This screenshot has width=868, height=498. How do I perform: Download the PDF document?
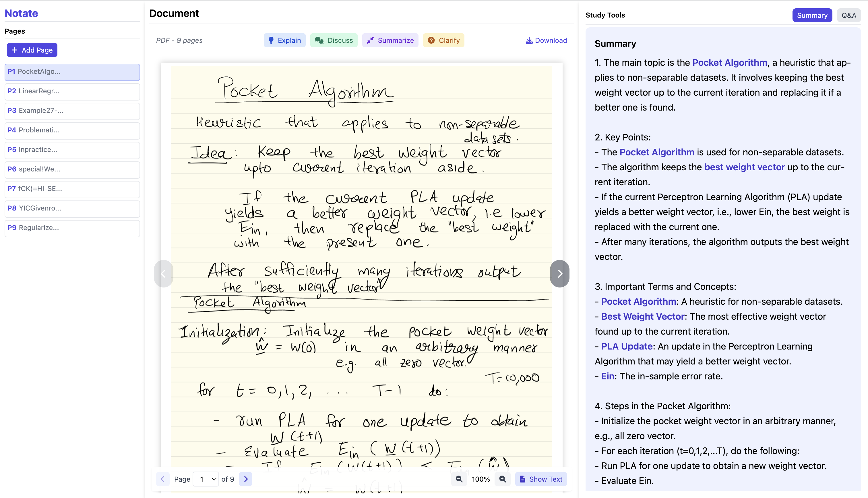coord(546,40)
